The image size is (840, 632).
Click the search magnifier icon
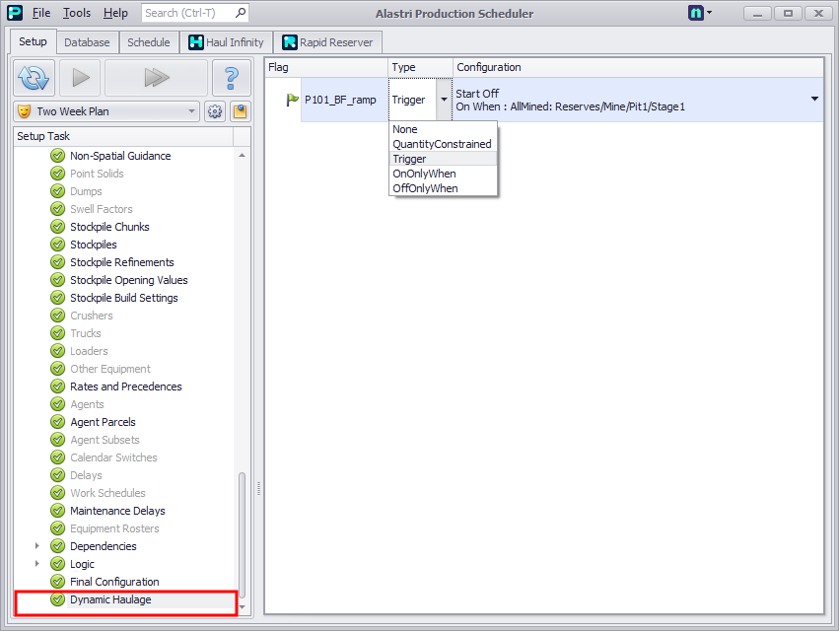pyautogui.click(x=241, y=12)
